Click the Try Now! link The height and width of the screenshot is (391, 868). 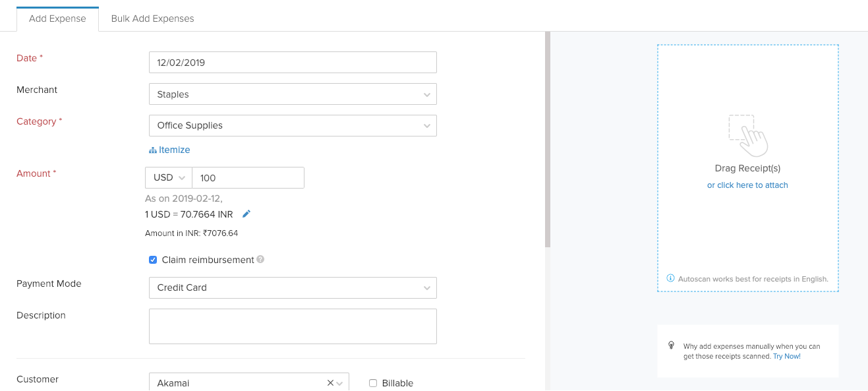787,356
